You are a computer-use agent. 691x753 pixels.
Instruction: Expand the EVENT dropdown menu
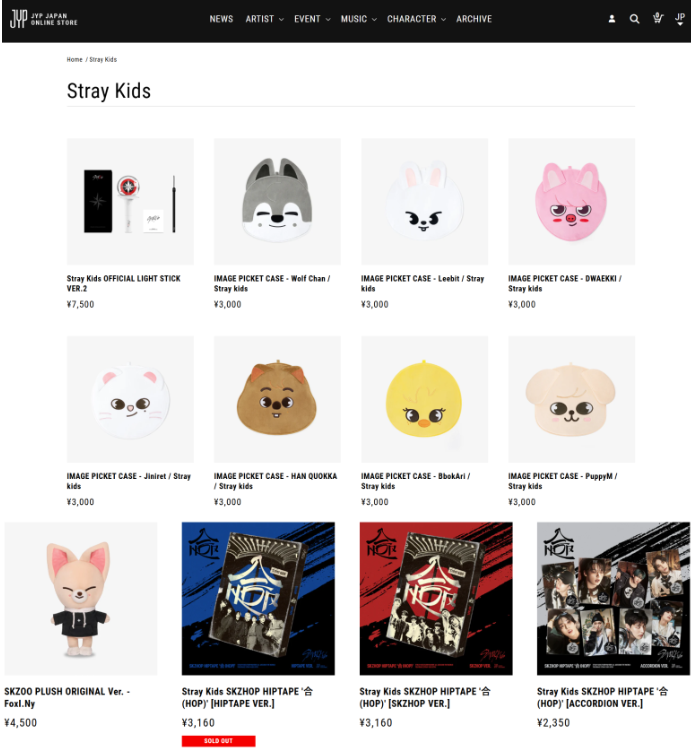311,19
